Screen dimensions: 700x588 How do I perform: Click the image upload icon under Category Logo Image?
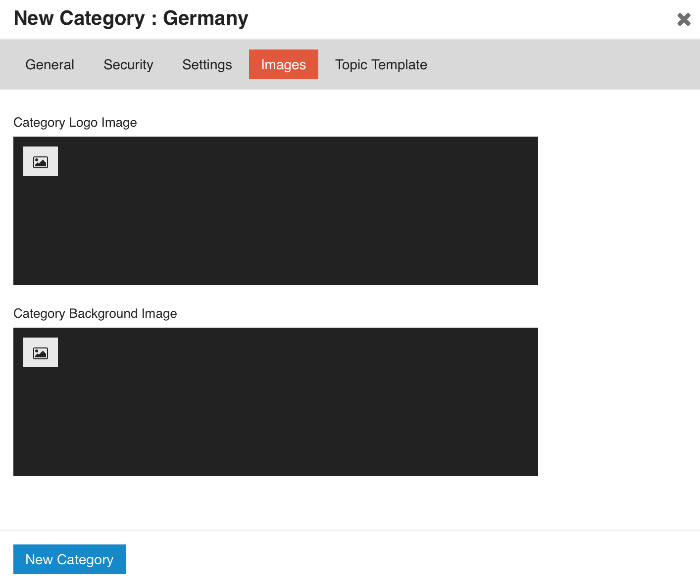tap(41, 161)
